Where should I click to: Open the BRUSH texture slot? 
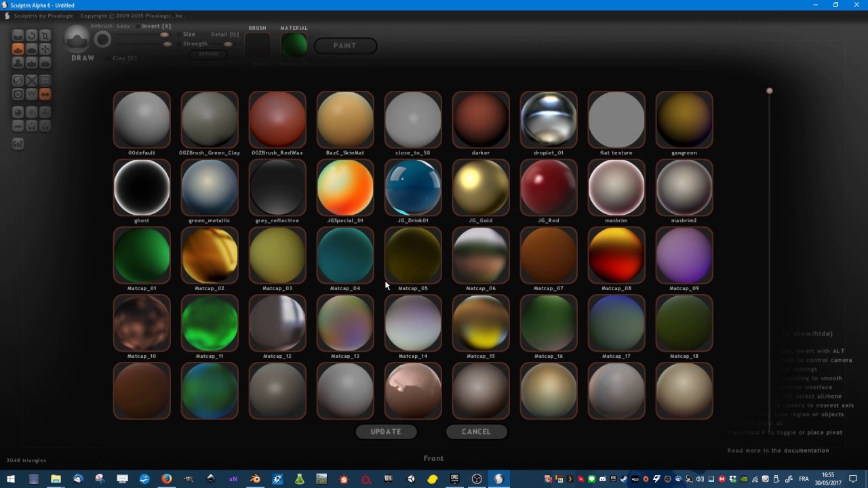258,45
